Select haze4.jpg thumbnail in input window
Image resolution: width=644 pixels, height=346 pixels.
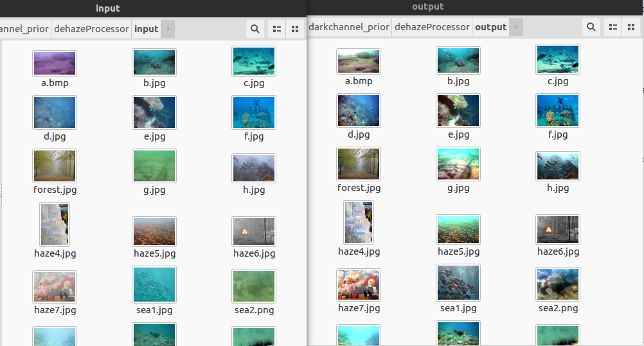click(x=55, y=224)
